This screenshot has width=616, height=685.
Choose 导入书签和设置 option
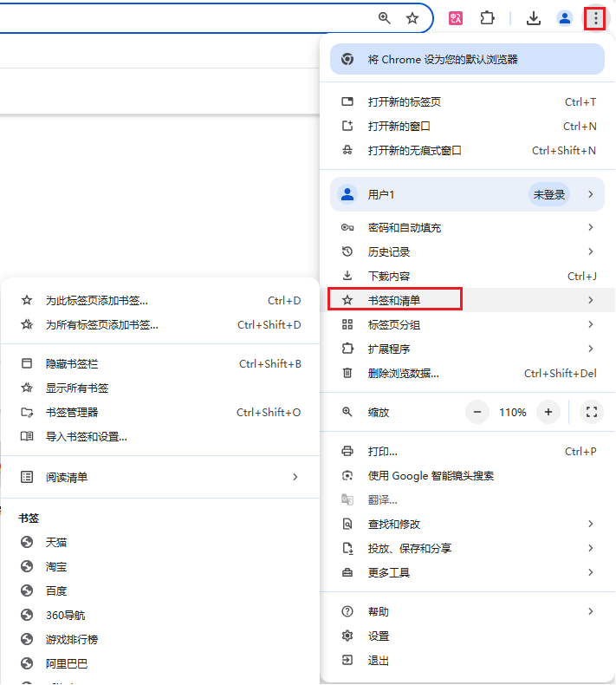coord(160,437)
